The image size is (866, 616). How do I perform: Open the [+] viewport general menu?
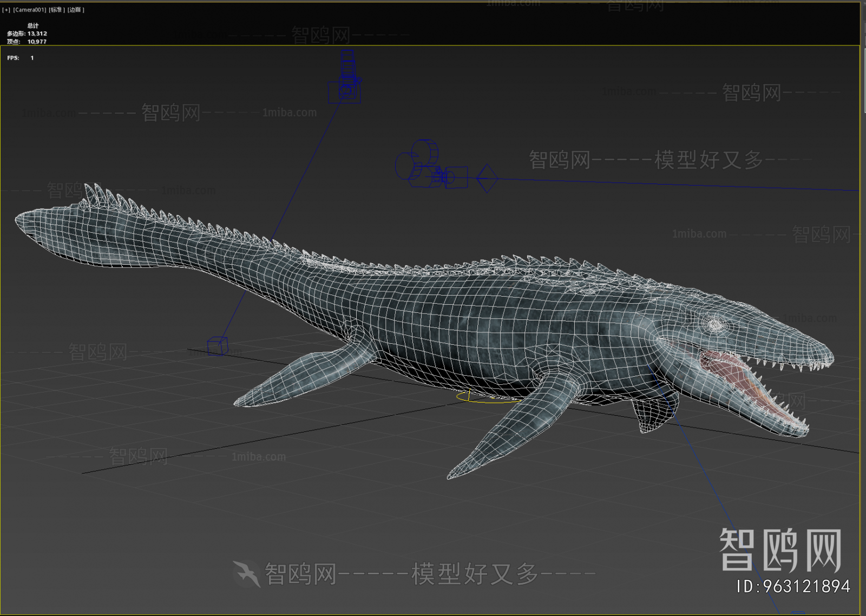(x=6, y=10)
